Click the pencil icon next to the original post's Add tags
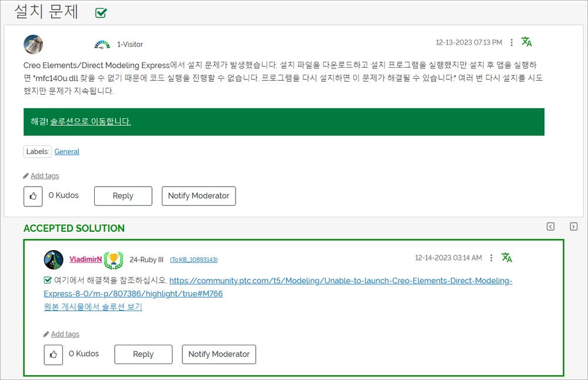The width and height of the screenshot is (588, 380). (x=26, y=176)
